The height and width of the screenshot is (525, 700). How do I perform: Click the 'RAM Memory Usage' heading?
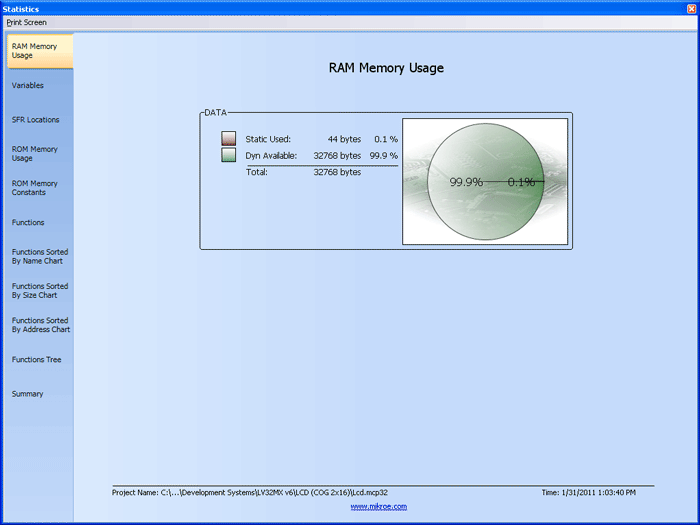tap(386, 68)
